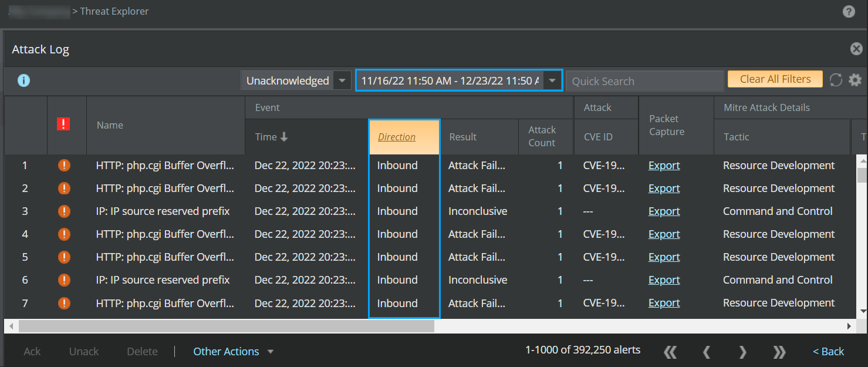Screen dimensions: 868x367
Task: Click 'Inconclusive' result in row 3
Action: [478, 211]
